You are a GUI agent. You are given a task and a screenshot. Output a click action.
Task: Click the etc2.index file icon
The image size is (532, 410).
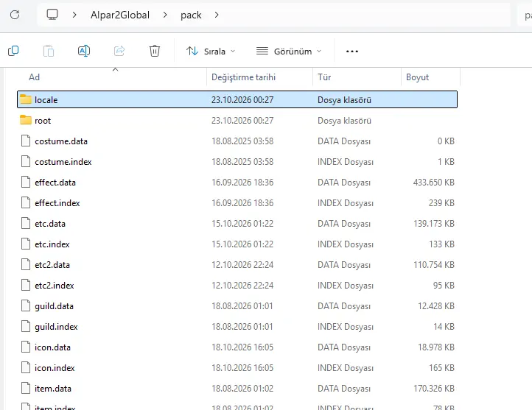[26, 285]
